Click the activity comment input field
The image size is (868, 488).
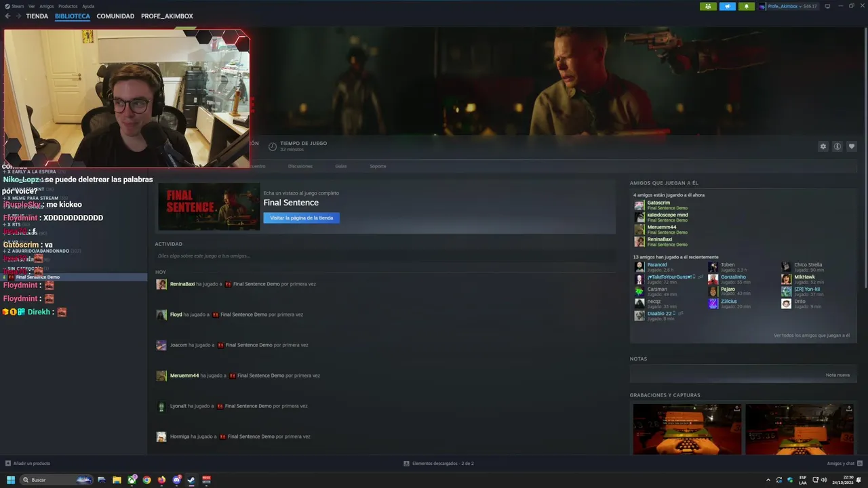click(384, 256)
